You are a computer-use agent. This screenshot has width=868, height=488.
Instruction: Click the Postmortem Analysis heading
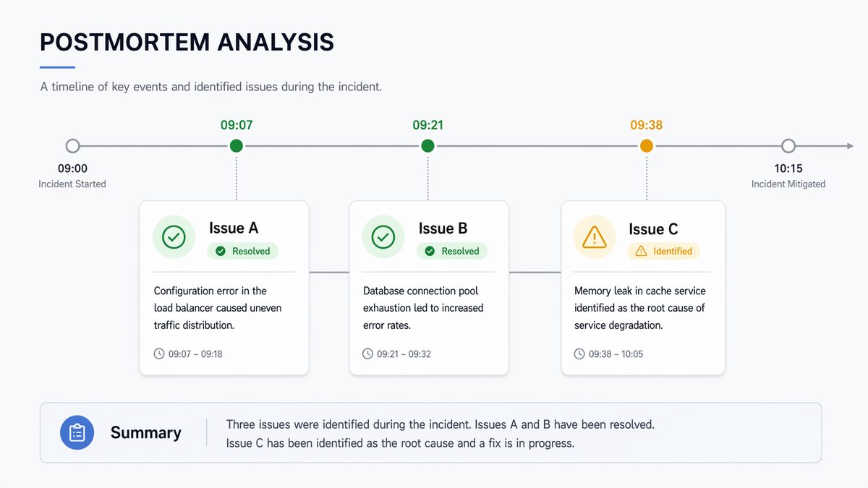coord(187,43)
